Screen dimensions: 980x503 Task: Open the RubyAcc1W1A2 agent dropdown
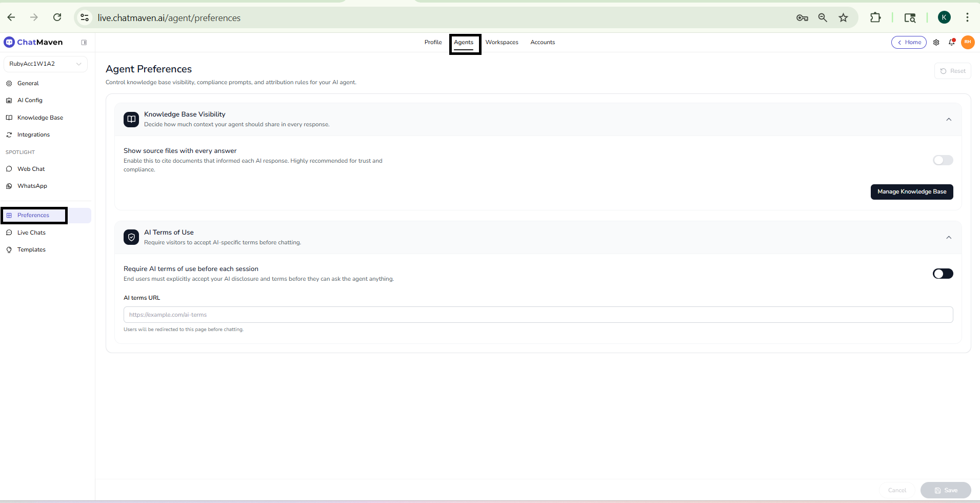point(45,64)
